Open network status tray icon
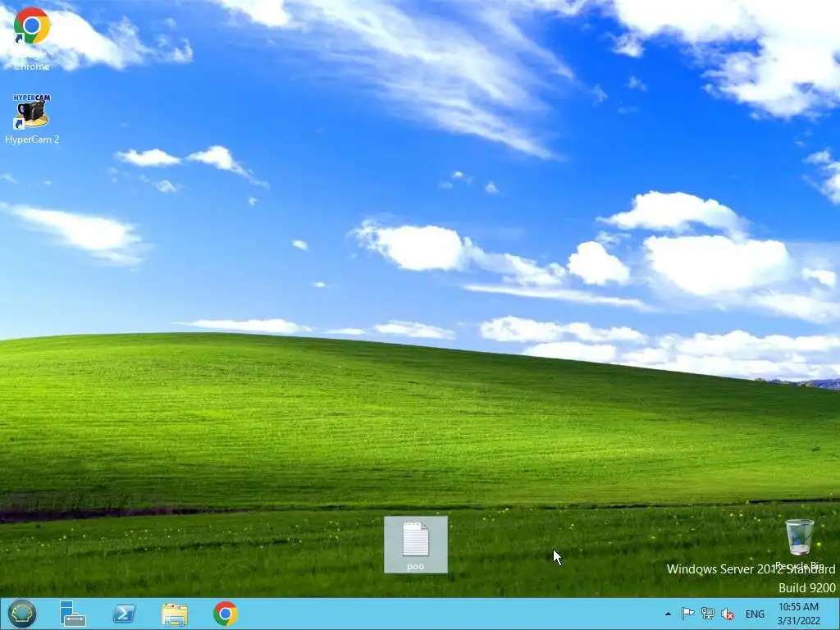The height and width of the screenshot is (630, 840). pyautogui.click(x=708, y=614)
